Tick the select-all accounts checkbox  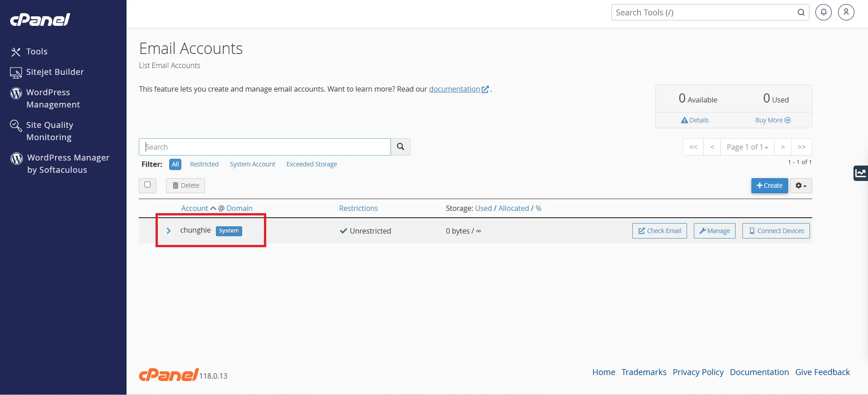coord(147,185)
